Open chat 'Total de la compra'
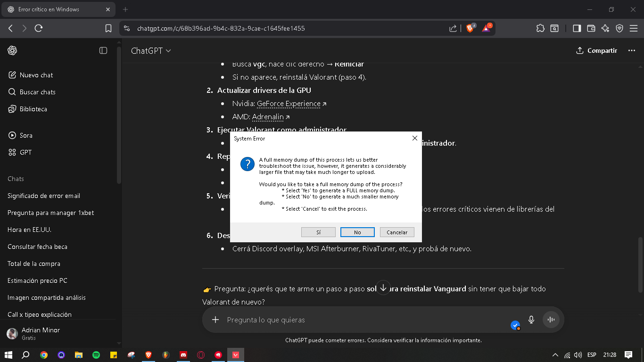This screenshot has height=362, width=644. (34, 263)
